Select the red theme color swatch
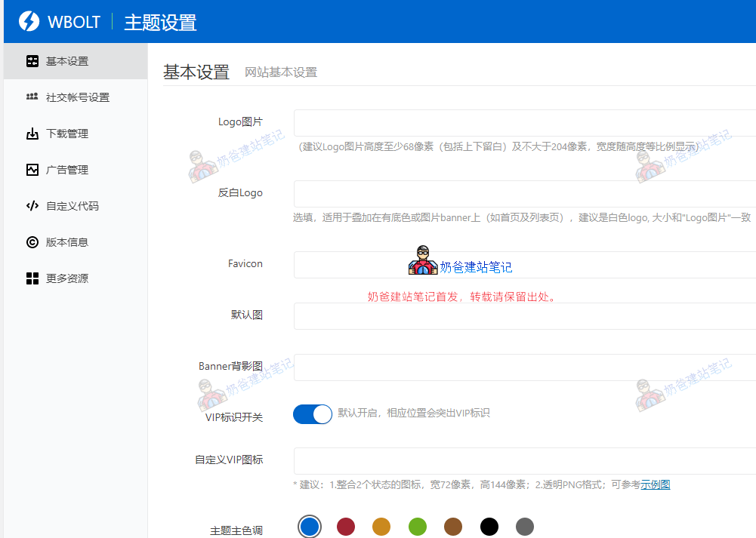This screenshot has width=756, height=538. point(345,527)
